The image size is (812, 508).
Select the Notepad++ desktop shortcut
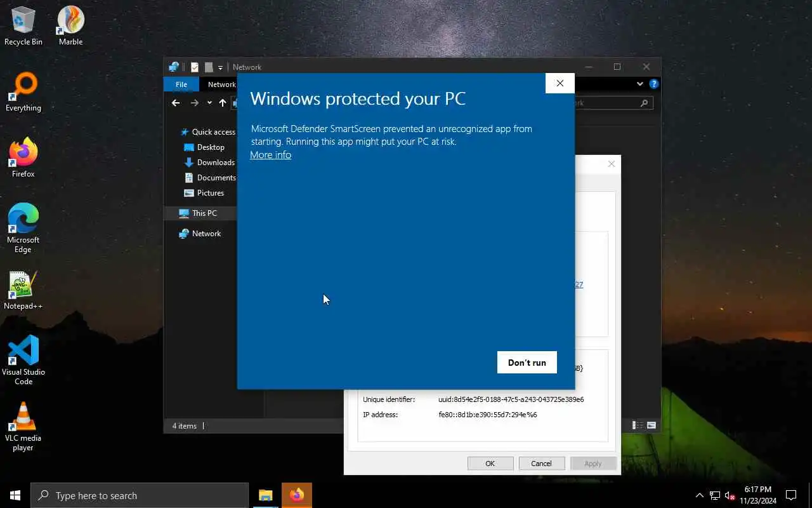pos(23,290)
